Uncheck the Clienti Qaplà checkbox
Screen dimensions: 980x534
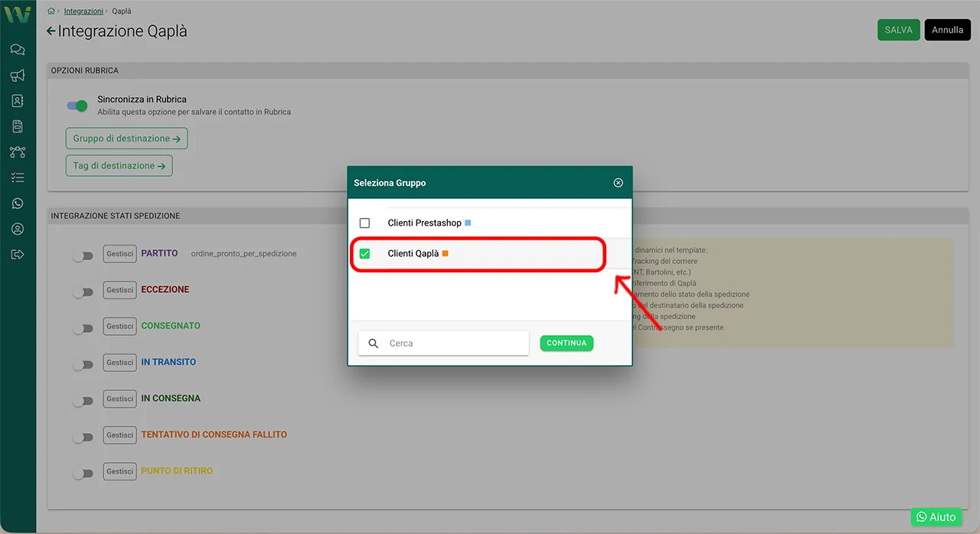click(x=364, y=254)
